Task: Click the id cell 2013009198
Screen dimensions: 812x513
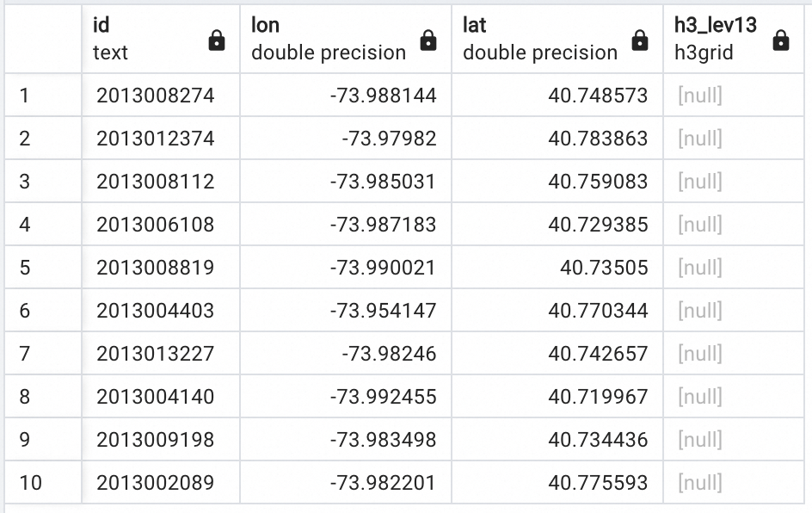Action: (x=156, y=440)
